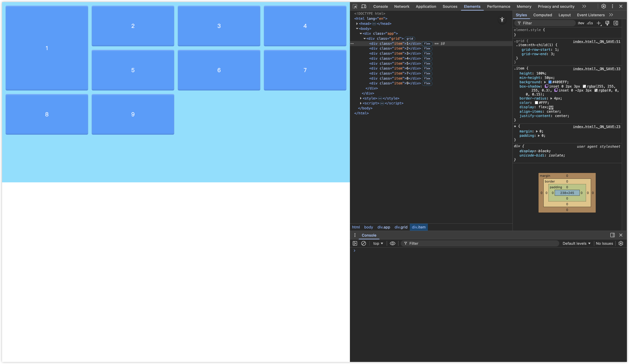
Task: Toggle the computed styles sidebar icon
Action: point(616,23)
